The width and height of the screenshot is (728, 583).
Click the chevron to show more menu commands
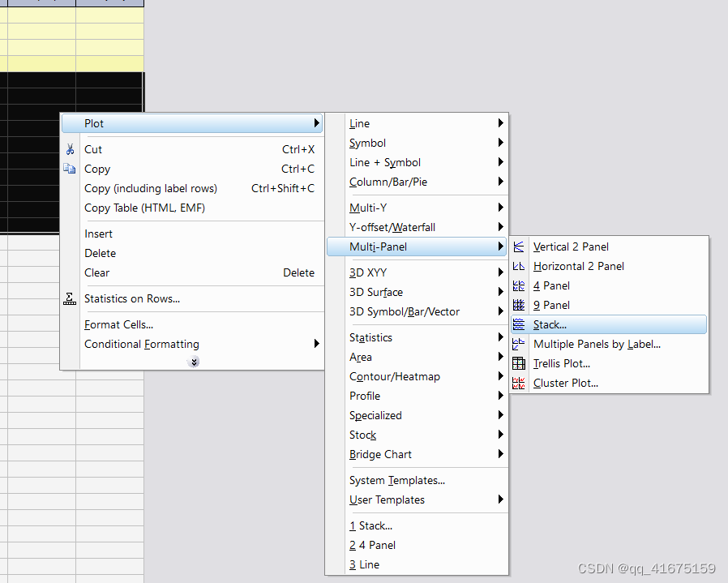193,362
